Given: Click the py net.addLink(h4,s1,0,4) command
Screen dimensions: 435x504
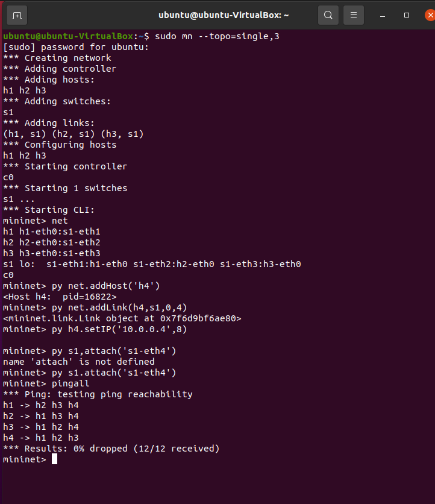Looking at the screenshot, I should pyautogui.click(x=119, y=307).
